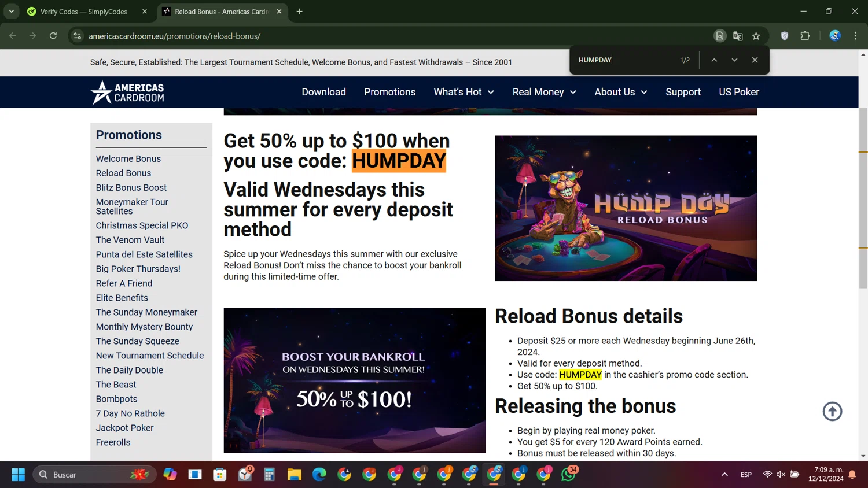868x488 pixels.
Task: Bookmark this page with the star icon
Action: point(756,36)
